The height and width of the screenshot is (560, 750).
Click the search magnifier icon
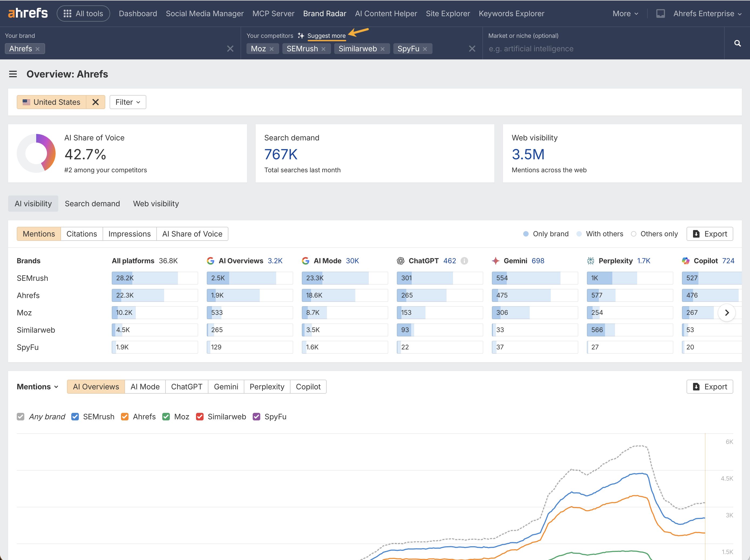click(x=738, y=43)
